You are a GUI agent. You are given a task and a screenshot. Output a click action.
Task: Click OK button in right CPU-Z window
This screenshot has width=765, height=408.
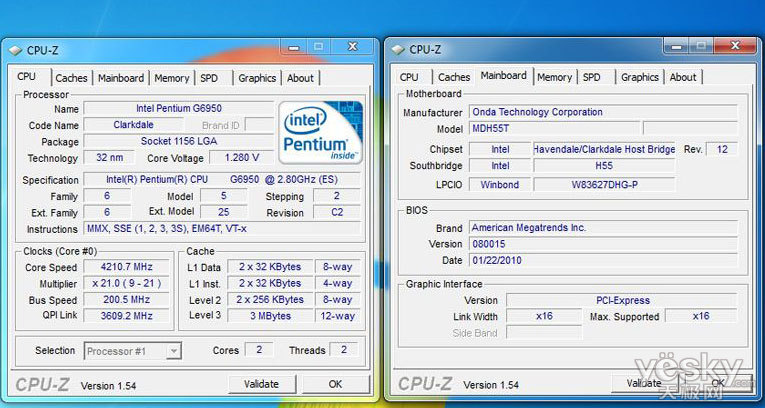tap(718, 383)
